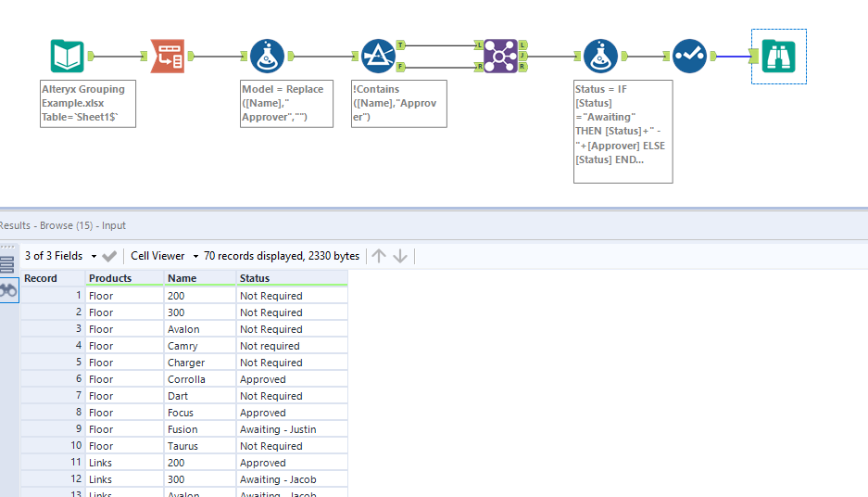Select the Input Data tool on canvas
Image resolution: width=868 pixels, height=497 pixels.
67,56
